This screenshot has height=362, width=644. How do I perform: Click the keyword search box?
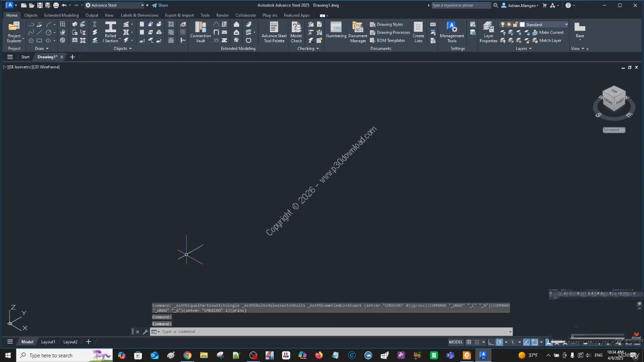pos(461,6)
